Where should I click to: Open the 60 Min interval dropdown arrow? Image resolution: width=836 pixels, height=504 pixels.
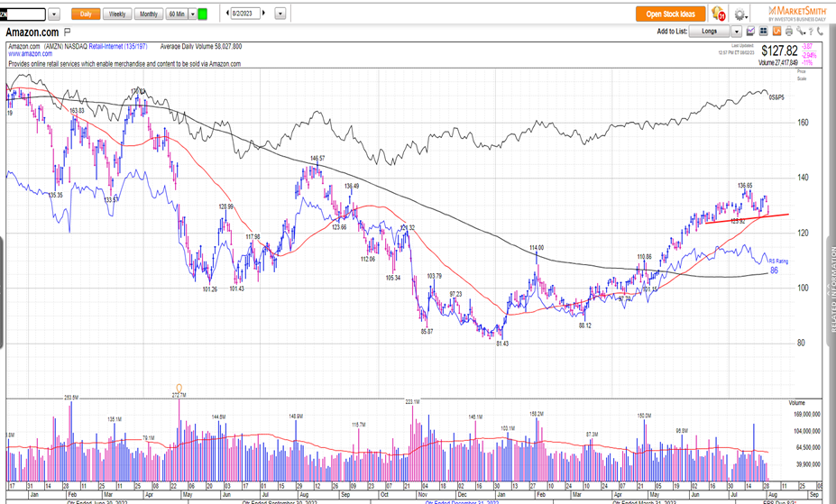click(x=191, y=14)
